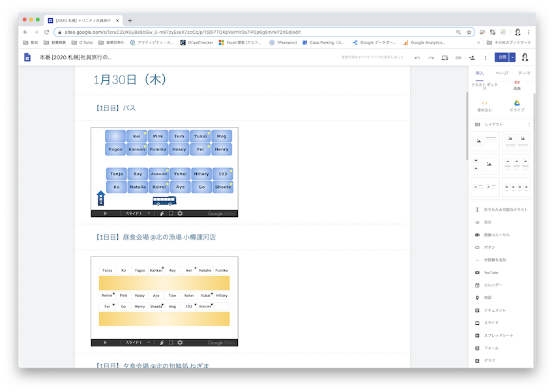Click the redo arrow in Sites toolbar
The height and width of the screenshot is (392, 554).
(431, 57)
